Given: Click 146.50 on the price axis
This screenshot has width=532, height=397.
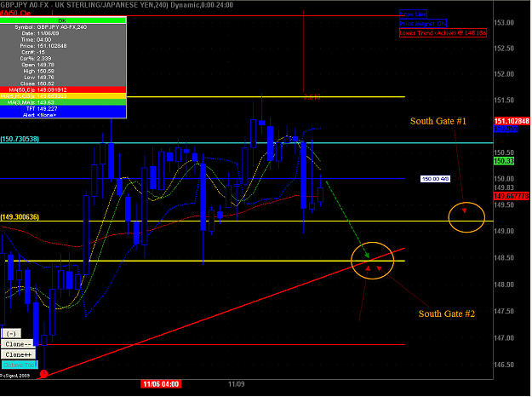Looking at the screenshot, I should click(504, 365).
